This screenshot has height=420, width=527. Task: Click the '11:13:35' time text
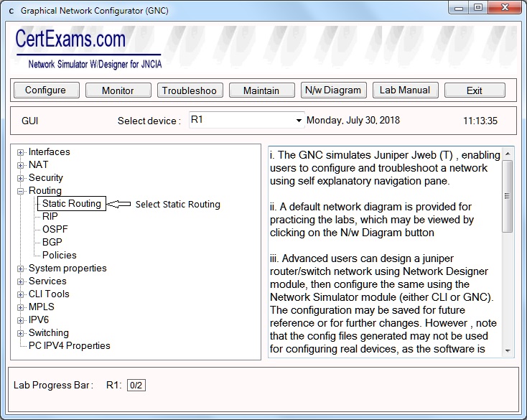480,121
